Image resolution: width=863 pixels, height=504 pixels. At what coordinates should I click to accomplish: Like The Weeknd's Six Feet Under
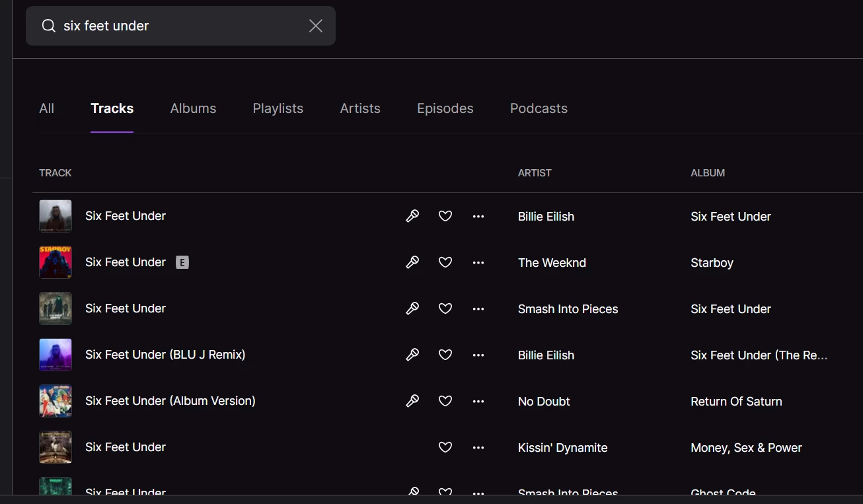pyautogui.click(x=445, y=262)
